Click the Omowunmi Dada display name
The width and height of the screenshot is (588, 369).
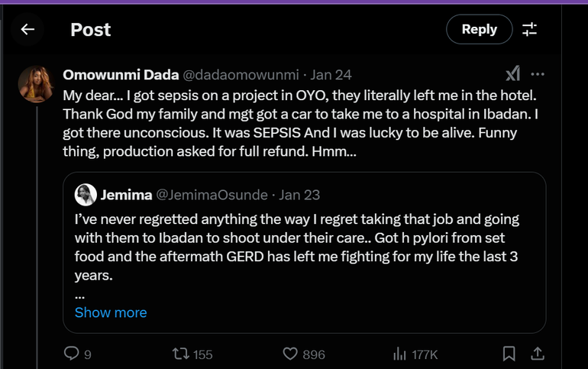tap(121, 75)
